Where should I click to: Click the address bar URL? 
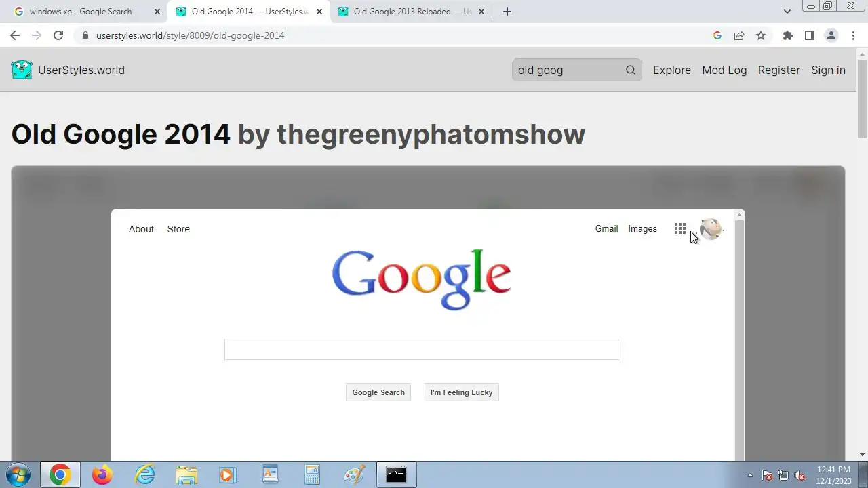(x=191, y=35)
